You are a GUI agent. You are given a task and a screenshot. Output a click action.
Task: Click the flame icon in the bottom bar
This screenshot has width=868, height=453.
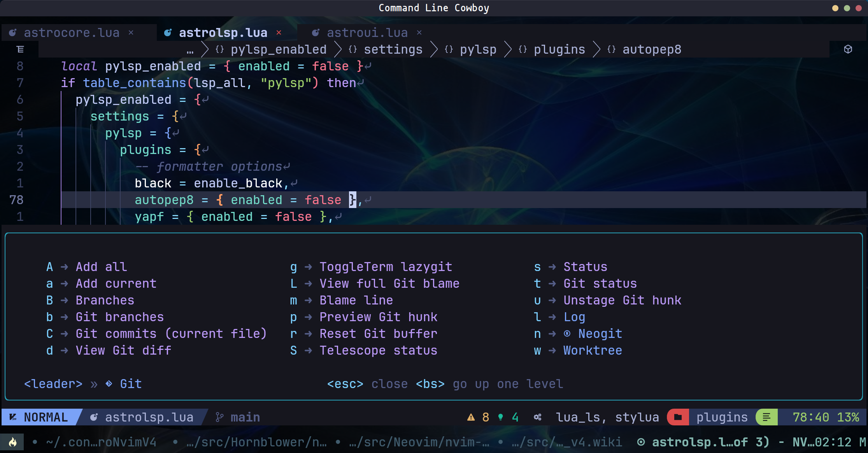click(x=12, y=442)
